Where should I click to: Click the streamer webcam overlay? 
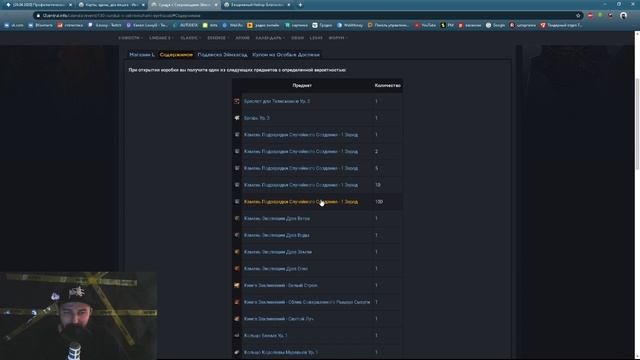click(x=78, y=316)
